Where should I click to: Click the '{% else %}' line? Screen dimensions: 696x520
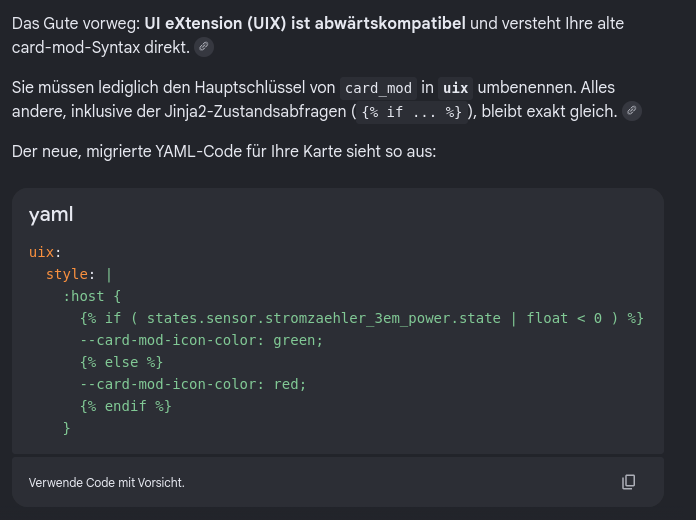[x=122, y=362]
